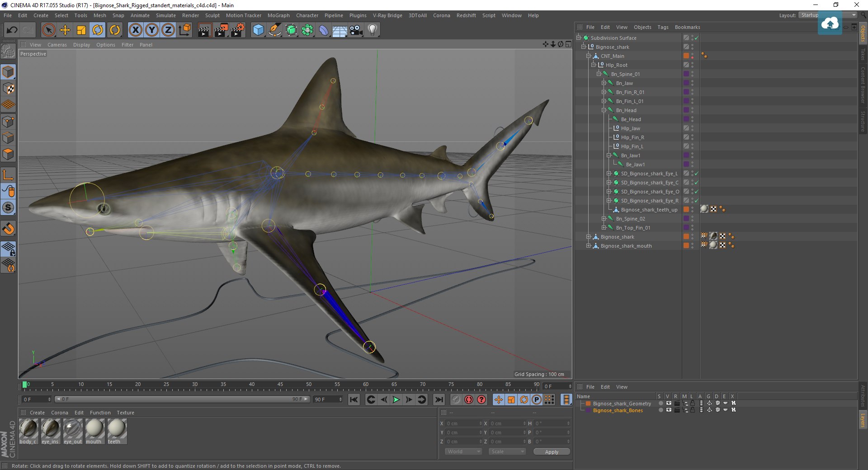Open the spline Pen tool
868x470 pixels.
[274, 30]
